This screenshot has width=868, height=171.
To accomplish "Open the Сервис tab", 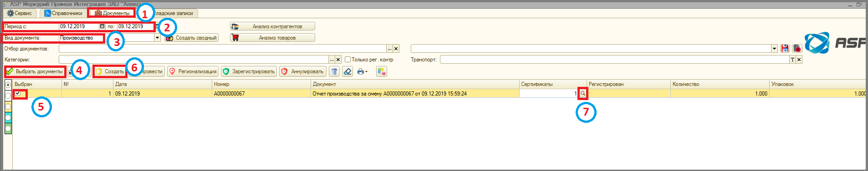I will coord(19,13).
